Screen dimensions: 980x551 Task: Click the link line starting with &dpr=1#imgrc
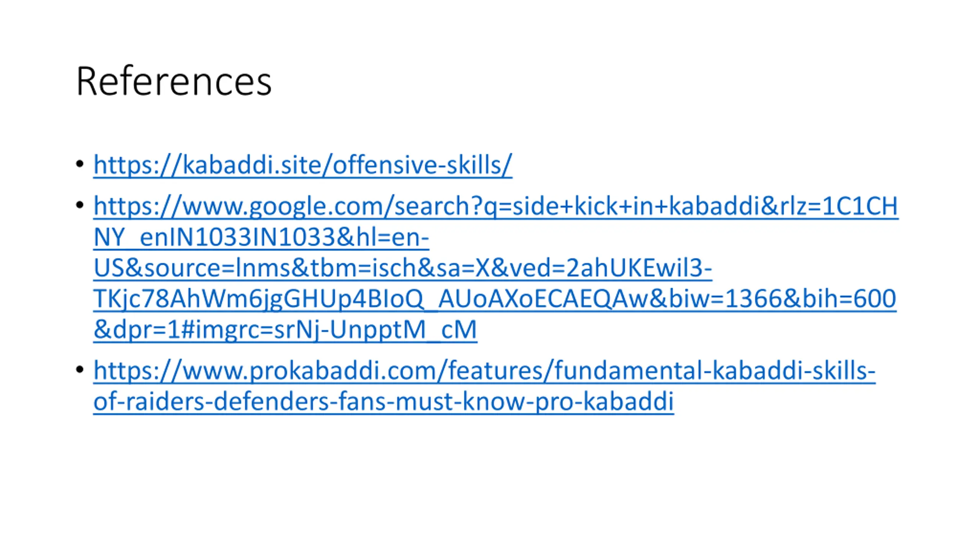[x=285, y=329]
